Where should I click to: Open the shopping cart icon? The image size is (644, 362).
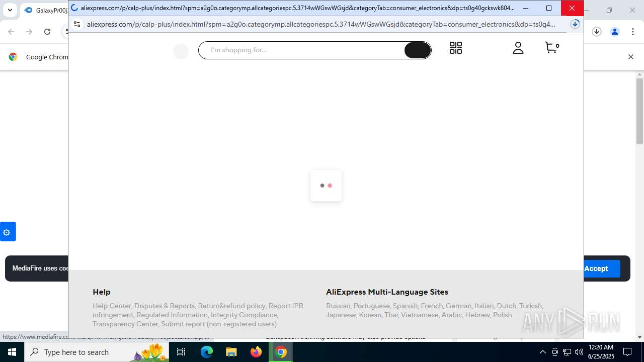click(552, 48)
